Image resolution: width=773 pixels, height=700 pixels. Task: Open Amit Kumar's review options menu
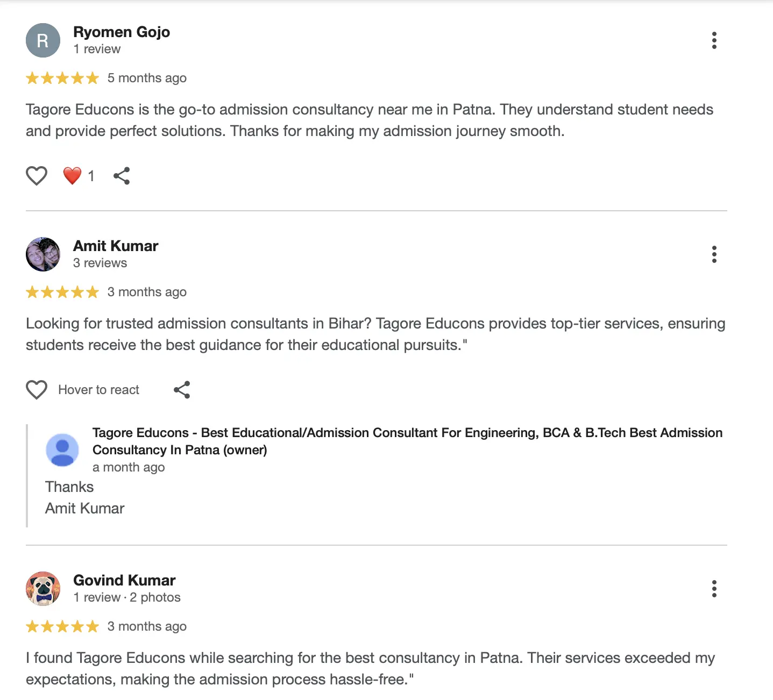tap(714, 254)
